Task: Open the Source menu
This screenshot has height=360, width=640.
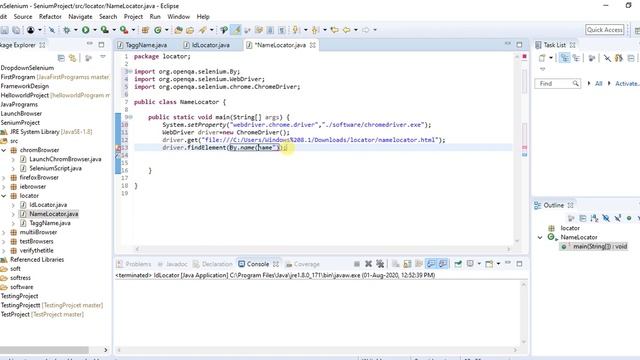Action: (23, 17)
